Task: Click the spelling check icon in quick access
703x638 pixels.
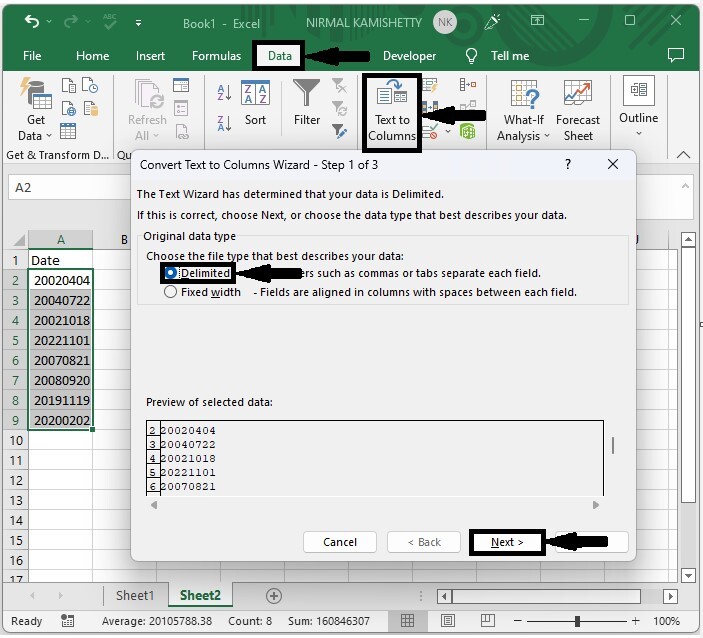Action: [x=109, y=21]
